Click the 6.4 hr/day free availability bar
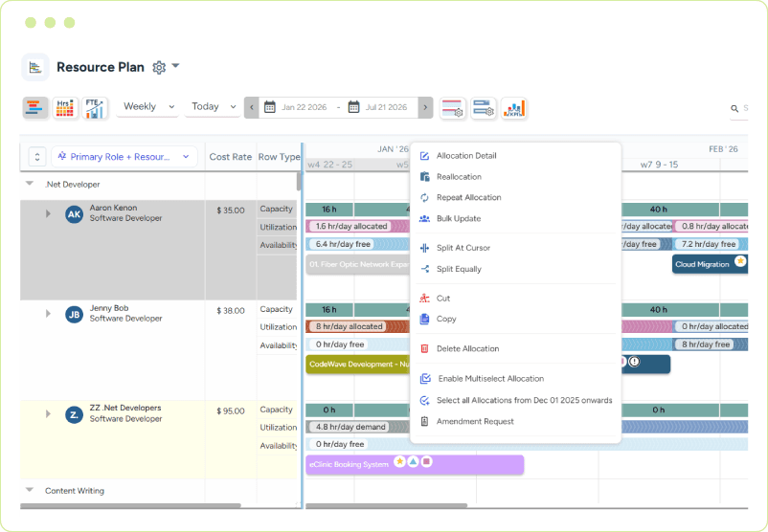This screenshot has height=532, width=768. point(357,244)
